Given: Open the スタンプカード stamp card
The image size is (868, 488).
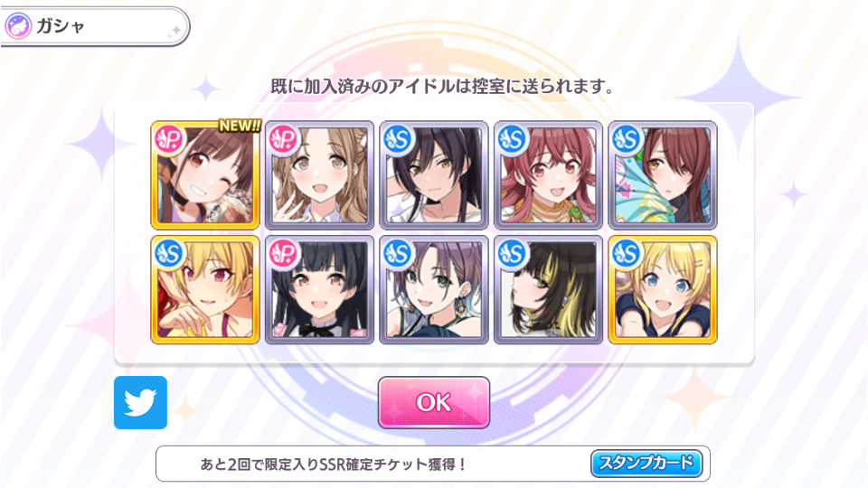Looking at the screenshot, I should pos(646,463).
